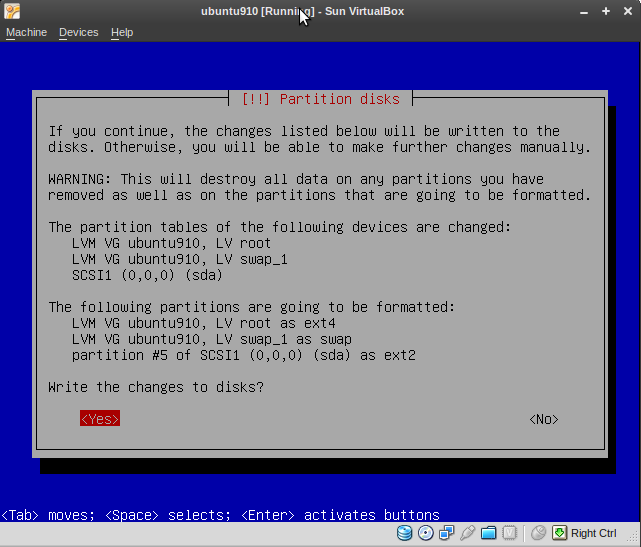This screenshot has height=547, width=641.
Task: Click the '[!!] Partition disks' dialog title
Action: click(x=320, y=99)
